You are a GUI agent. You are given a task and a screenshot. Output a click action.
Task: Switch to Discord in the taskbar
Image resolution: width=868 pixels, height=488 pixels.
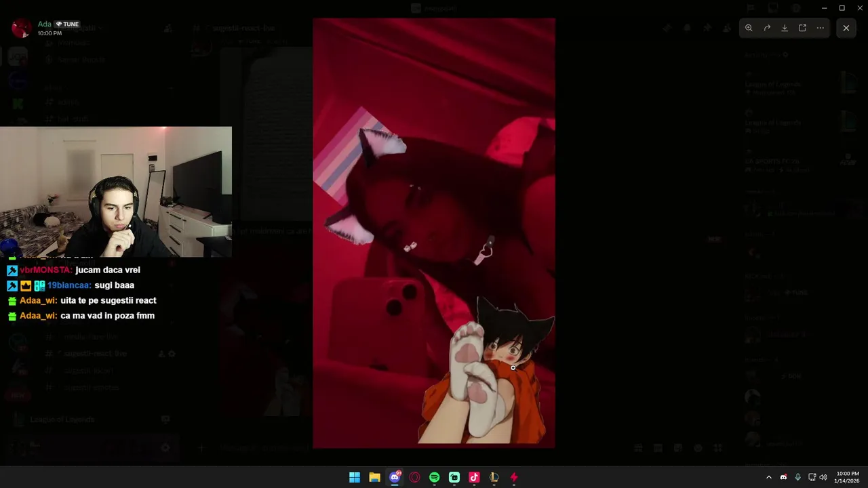click(x=395, y=477)
